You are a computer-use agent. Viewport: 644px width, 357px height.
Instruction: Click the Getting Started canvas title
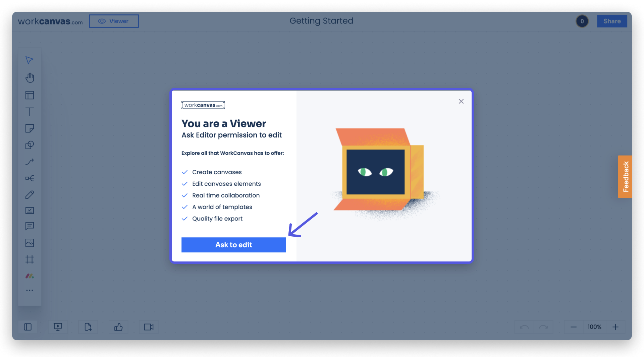click(321, 21)
